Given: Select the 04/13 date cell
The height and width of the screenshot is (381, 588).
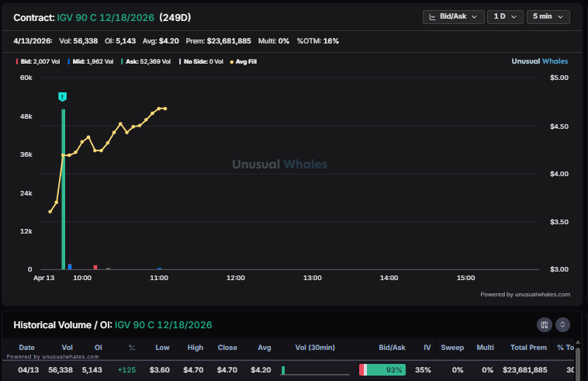Looking at the screenshot, I should [29, 370].
